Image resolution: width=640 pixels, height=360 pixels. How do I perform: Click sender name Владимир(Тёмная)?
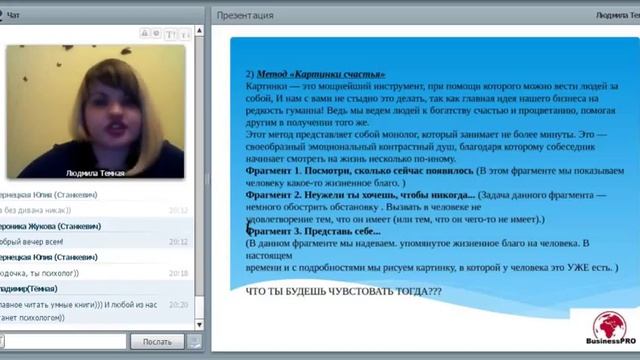click(29, 289)
